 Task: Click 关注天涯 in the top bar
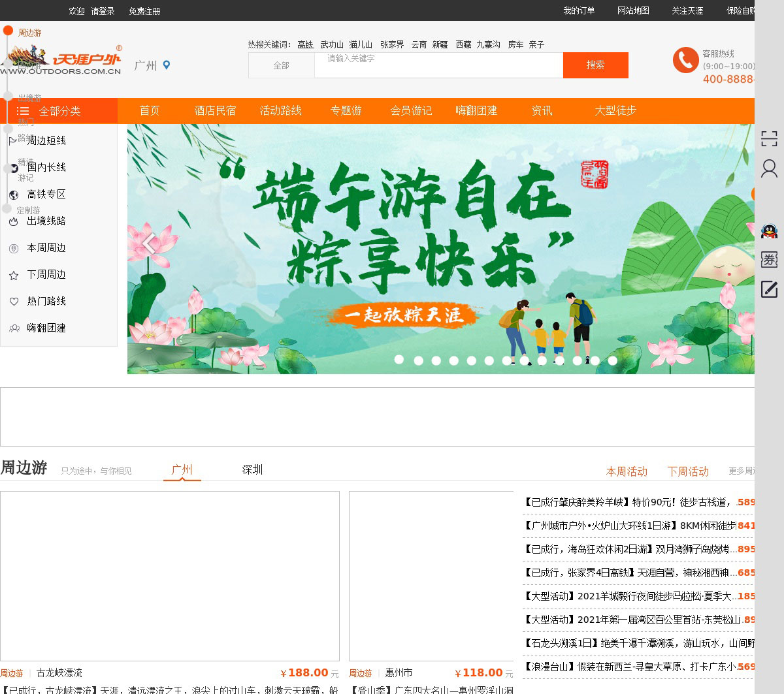click(x=687, y=10)
